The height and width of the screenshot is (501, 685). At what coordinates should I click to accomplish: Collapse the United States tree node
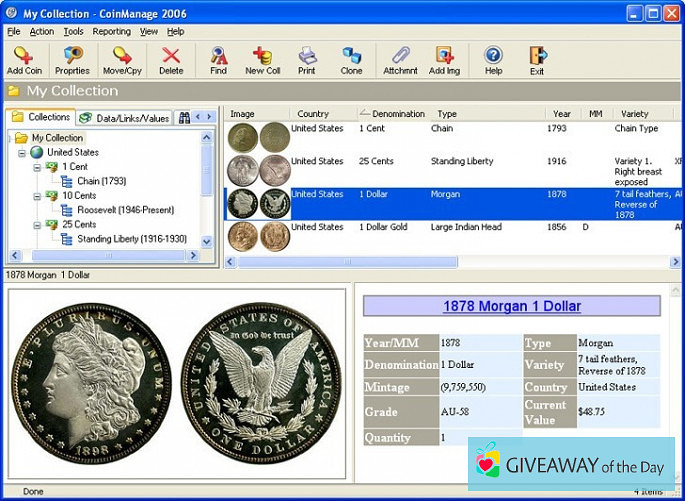22,152
